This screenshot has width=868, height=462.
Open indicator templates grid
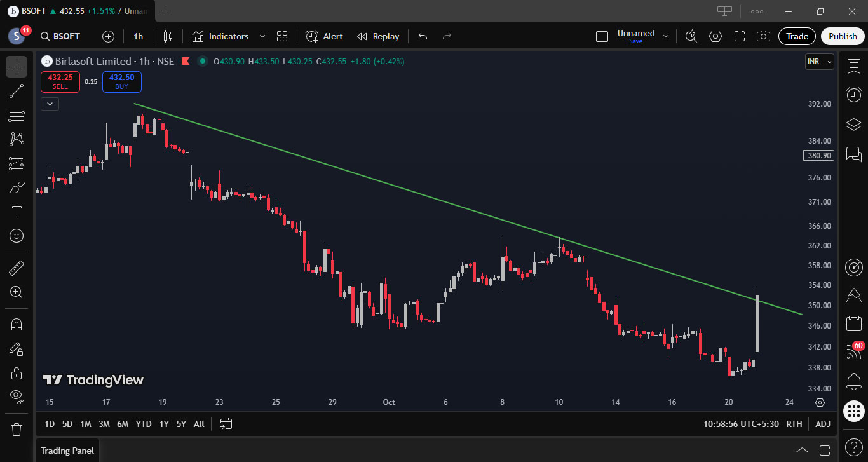(x=282, y=36)
